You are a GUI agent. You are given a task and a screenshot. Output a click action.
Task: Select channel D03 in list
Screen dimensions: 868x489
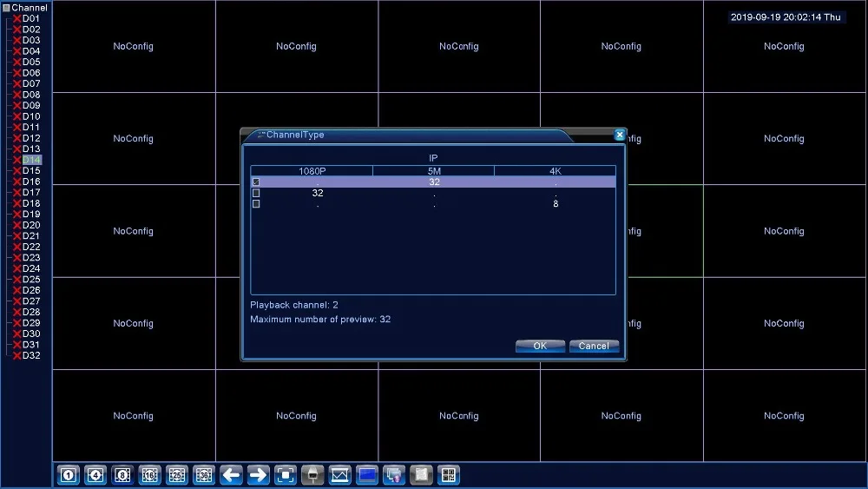coord(31,41)
